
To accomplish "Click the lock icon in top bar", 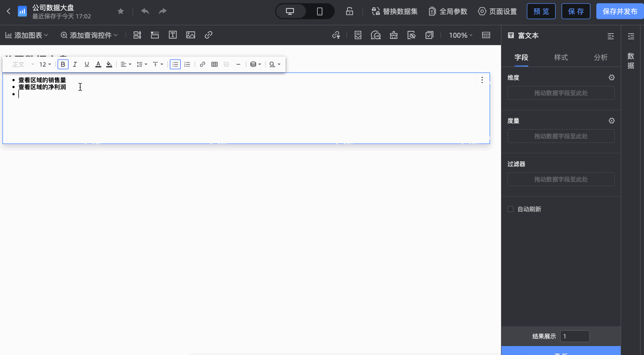I will pos(350,11).
